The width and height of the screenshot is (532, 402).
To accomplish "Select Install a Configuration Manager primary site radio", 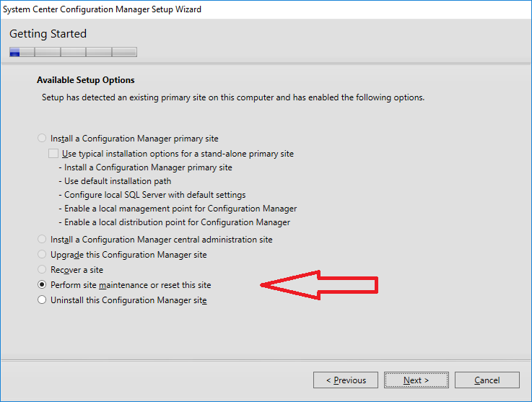I will pos(42,138).
